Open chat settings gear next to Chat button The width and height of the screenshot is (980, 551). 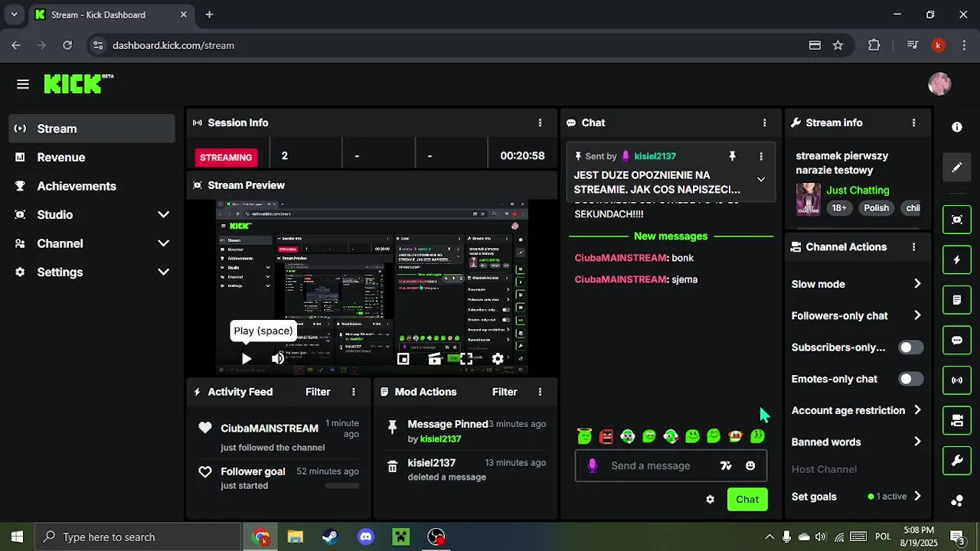click(710, 500)
